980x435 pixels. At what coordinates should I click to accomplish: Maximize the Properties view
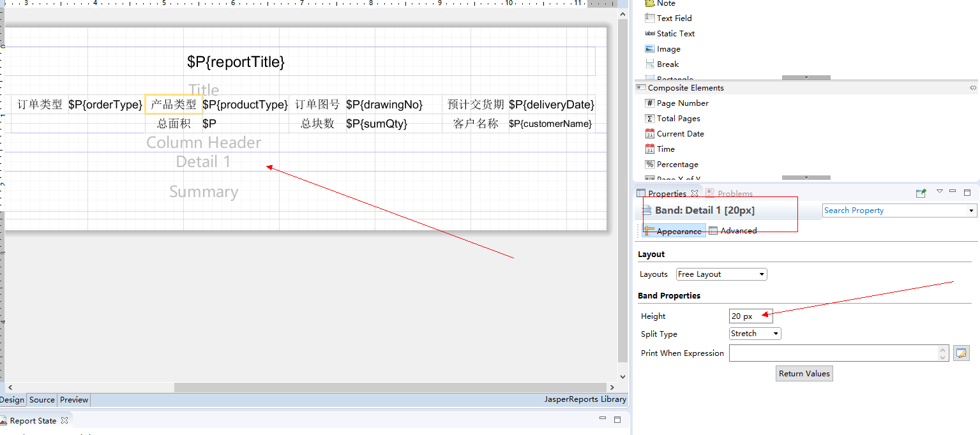click(x=967, y=192)
